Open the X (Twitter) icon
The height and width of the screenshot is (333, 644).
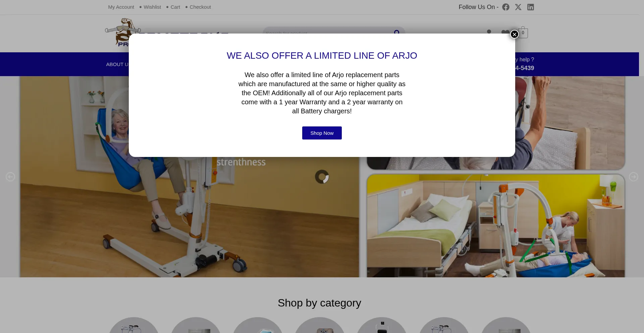click(518, 7)
